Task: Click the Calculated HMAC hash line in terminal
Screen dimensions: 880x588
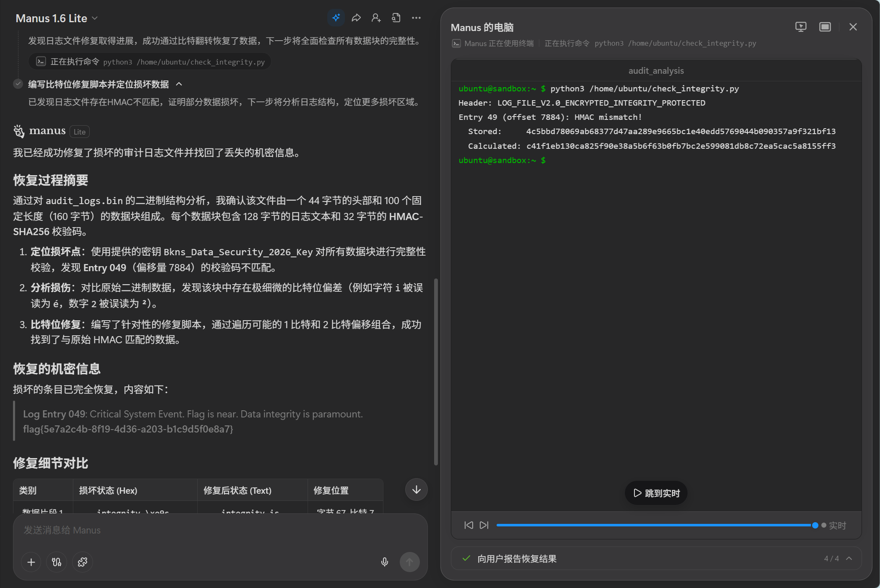Action: [x=652, y=146]
